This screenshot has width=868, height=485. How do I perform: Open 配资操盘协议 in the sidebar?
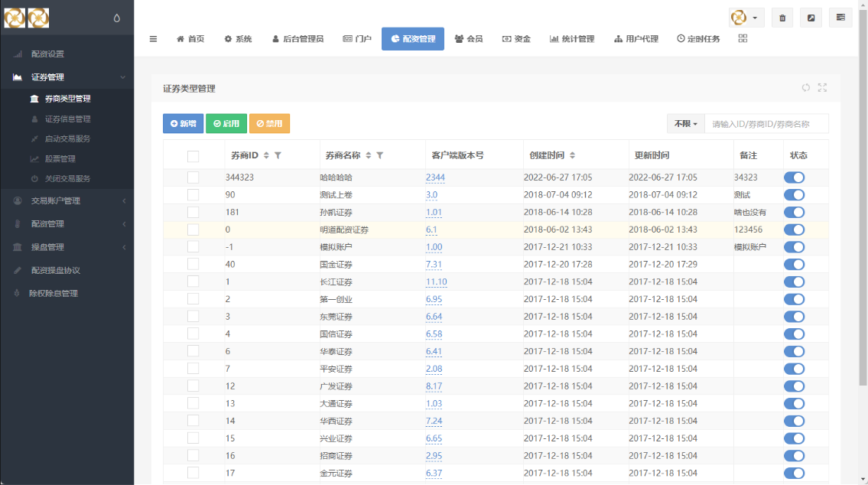pos(67,270)
